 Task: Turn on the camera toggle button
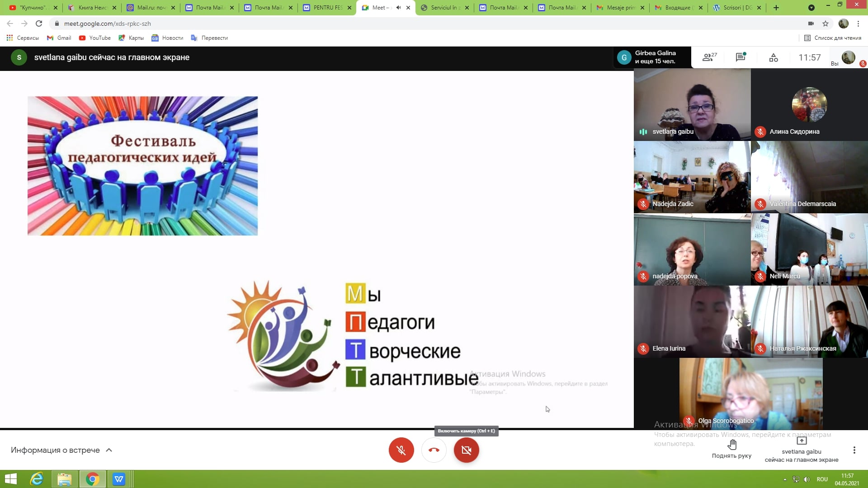point(466,450)
